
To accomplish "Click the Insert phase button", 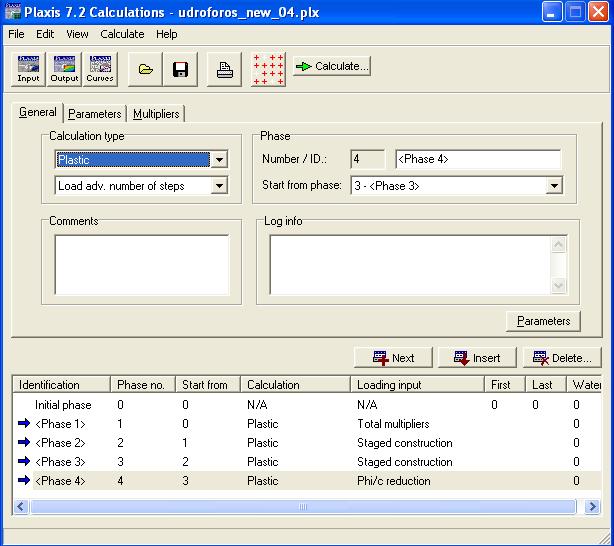I will coord(477,358).
